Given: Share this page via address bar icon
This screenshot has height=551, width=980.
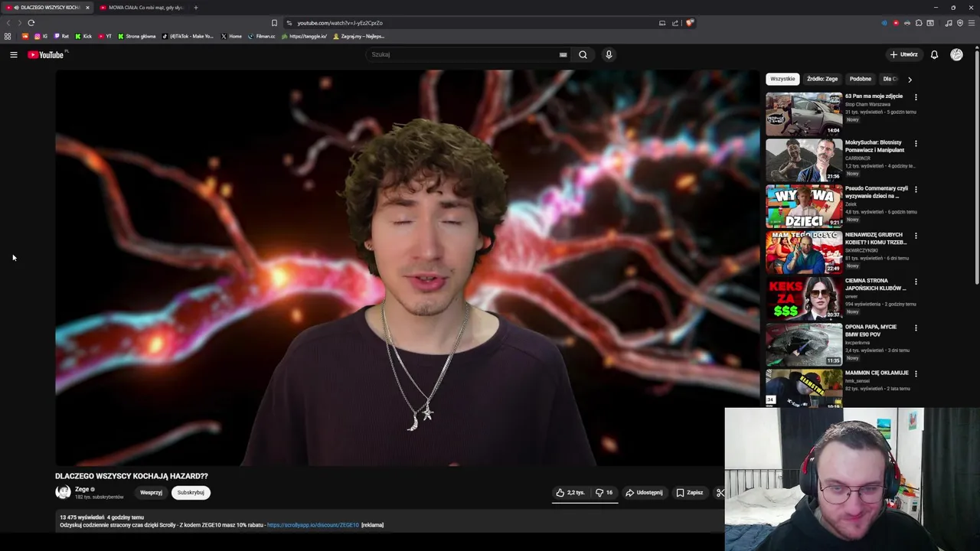Looking at the screenshot, I should tap(675, 23).
